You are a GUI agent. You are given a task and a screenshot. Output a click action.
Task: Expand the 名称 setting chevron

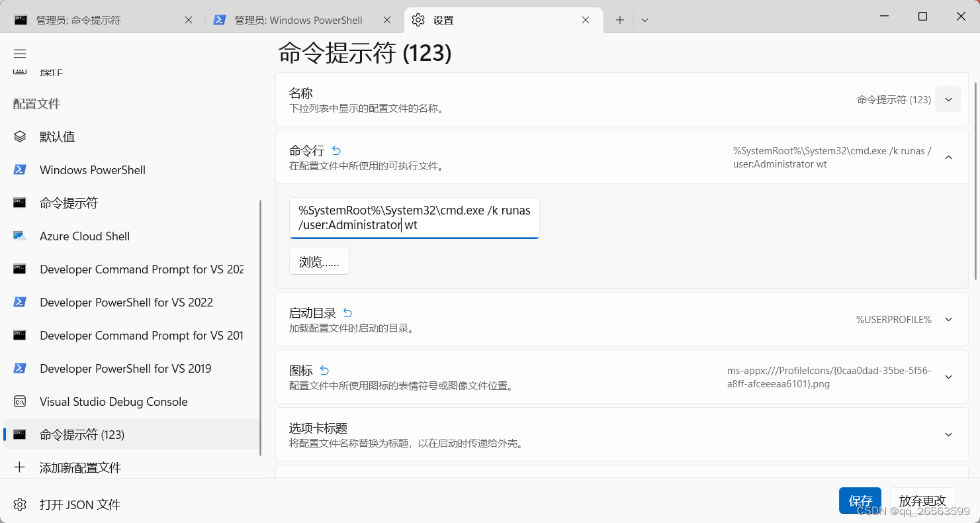pyautogui.click(x=948, y=99)
